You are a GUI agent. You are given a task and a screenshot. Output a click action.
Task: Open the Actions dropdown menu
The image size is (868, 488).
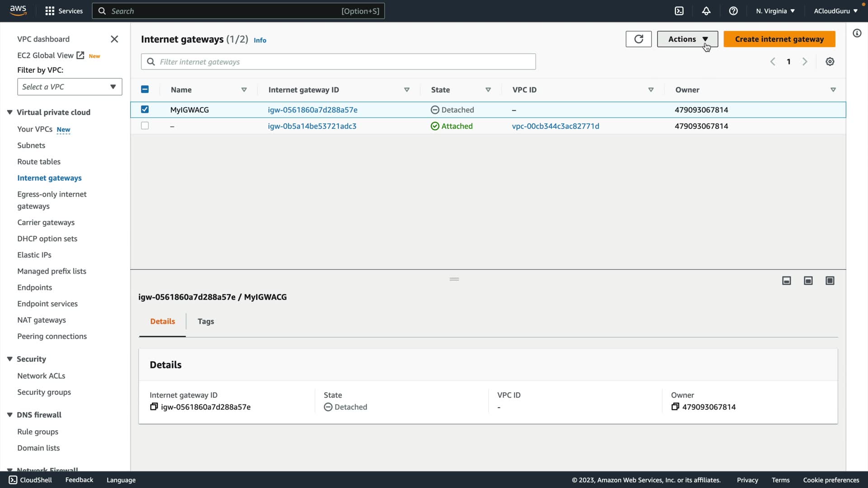point(687,39)
